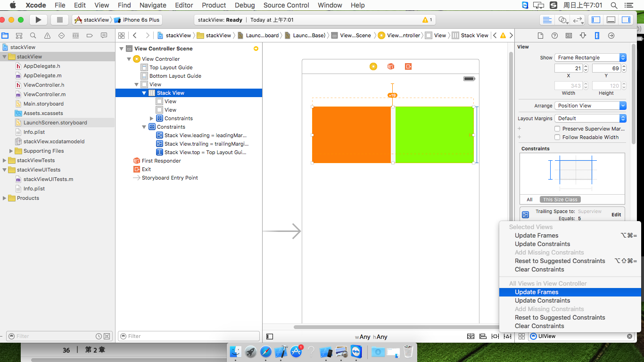The height and width of the screenshot is (362, 644).
Task: Clear the UIView library search field
Action: [629, 337]
